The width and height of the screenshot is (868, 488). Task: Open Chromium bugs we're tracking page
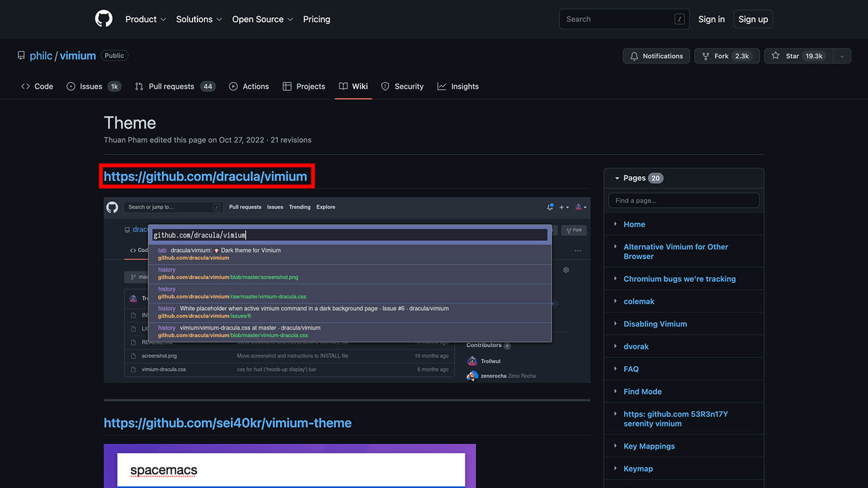point(680,279)
